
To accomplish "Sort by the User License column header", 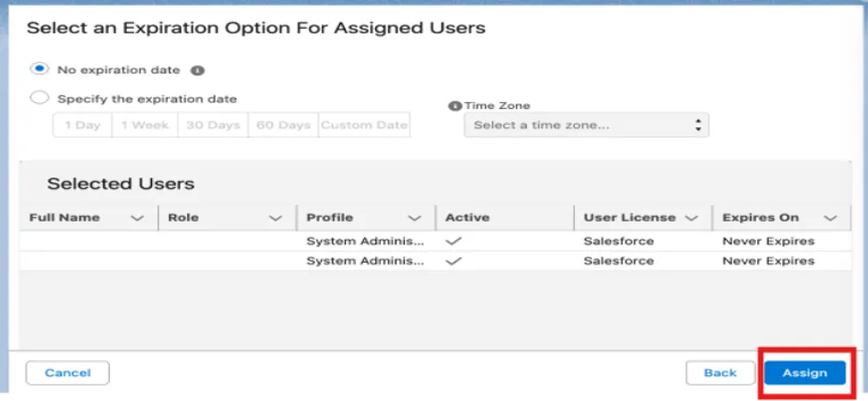I will point(629,218).
